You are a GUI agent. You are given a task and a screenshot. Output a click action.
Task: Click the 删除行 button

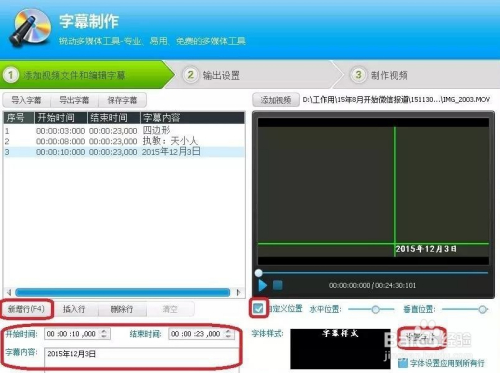pyautogui.click(x=122, y=309)
